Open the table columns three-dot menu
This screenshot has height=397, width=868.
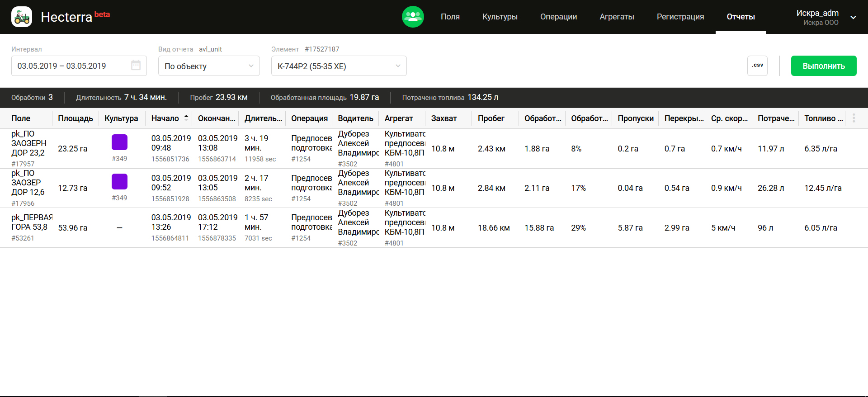[854, 118]
